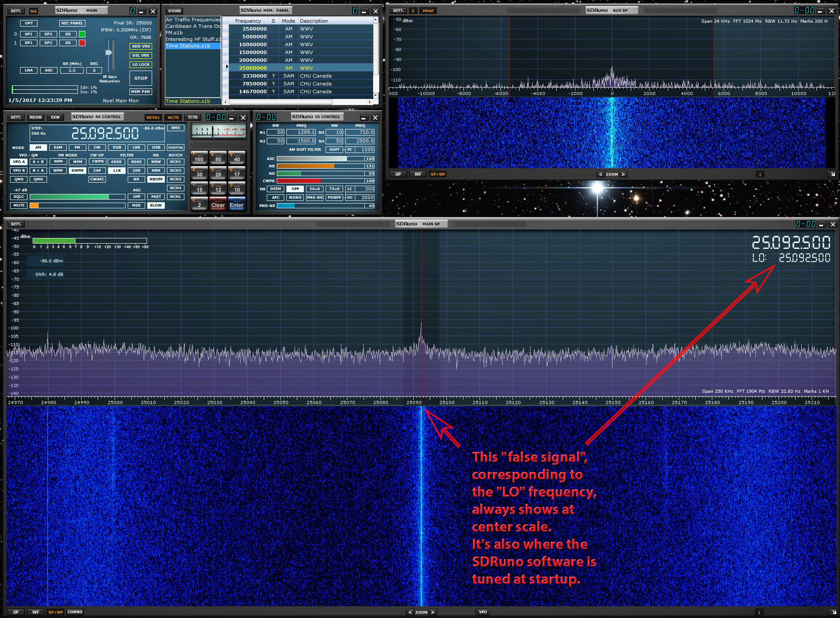
Task: Click TCTR button
Action: click(x=193, y=118)
